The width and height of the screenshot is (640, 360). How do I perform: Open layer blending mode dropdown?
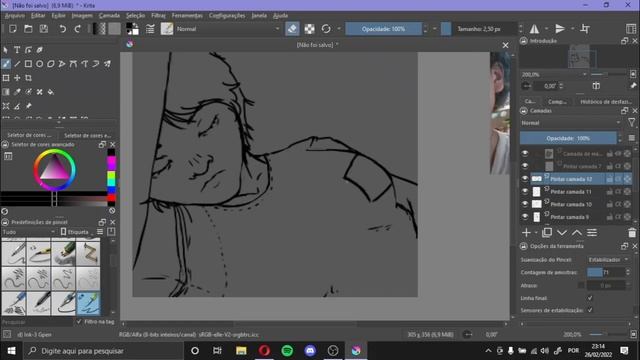click(571, 123)
